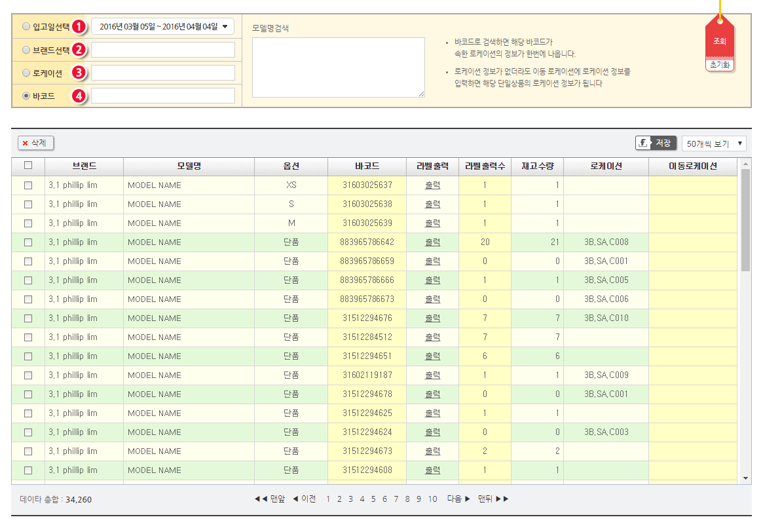
Task: Check the row with barcode 31602119187
Action: (28, 375)
